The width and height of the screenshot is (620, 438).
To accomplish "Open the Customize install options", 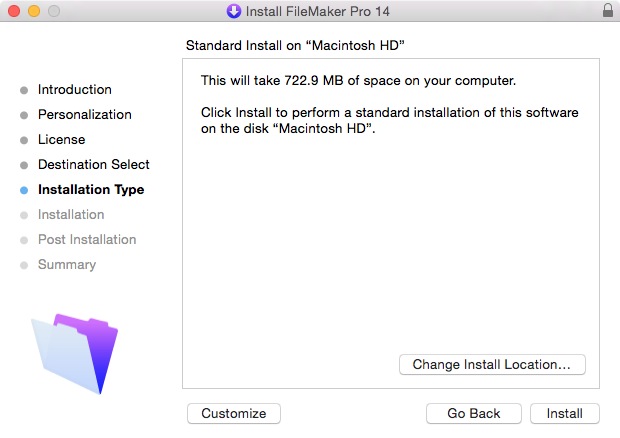I will click(234, 413).
